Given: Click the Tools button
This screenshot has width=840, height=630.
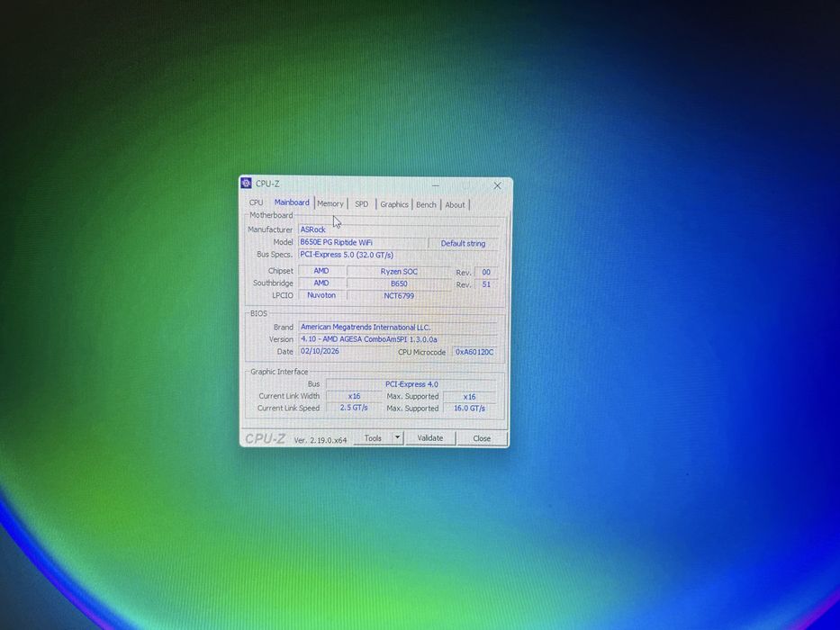Looking at the screenshot, I should [373, 438].
